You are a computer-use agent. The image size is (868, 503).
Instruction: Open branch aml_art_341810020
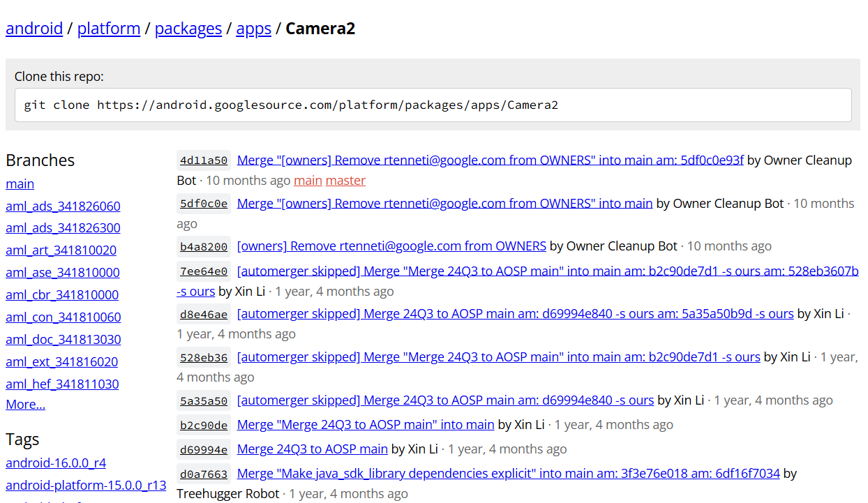pos(61,250)
